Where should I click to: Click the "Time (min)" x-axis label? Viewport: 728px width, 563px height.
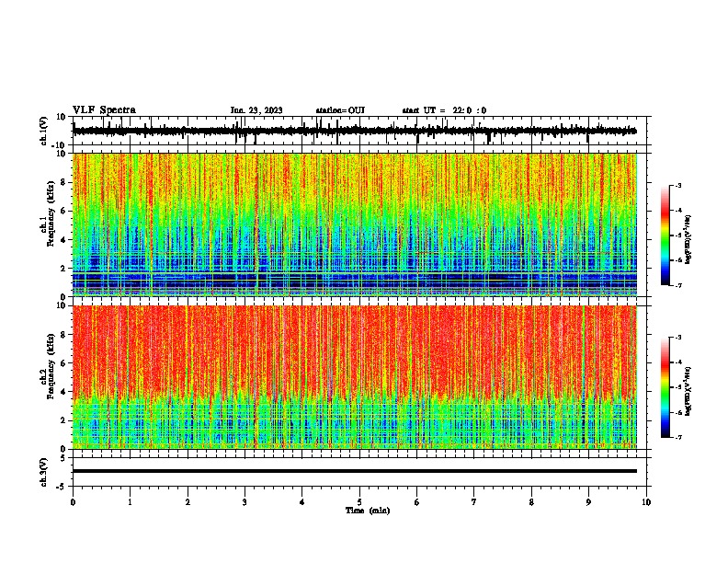[x=368, y=511]
